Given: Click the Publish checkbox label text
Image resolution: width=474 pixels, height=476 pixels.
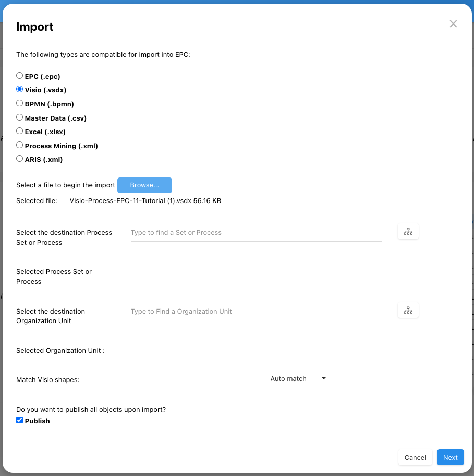Looking at the screenshot, I should (x=38, y=421).
